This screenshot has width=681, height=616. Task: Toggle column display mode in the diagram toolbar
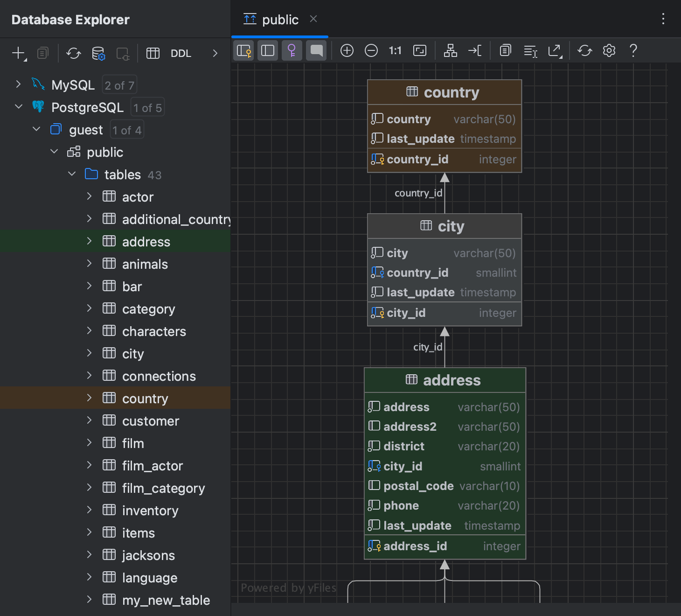point(267,50)
